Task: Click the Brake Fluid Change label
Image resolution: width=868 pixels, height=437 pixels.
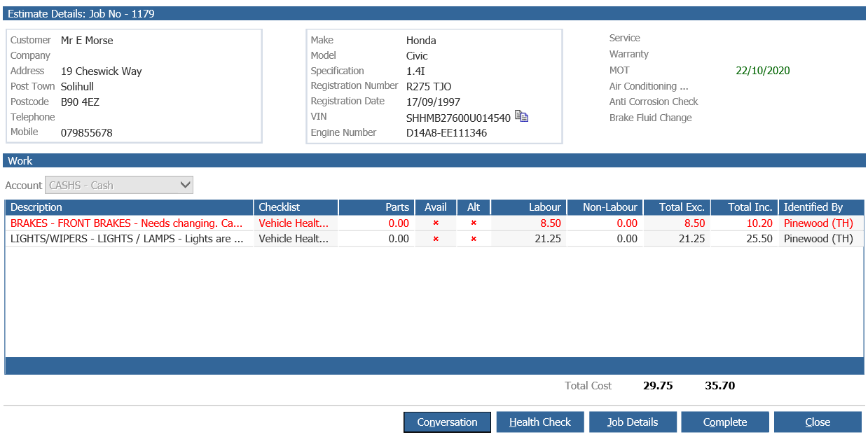Action: 651,118
